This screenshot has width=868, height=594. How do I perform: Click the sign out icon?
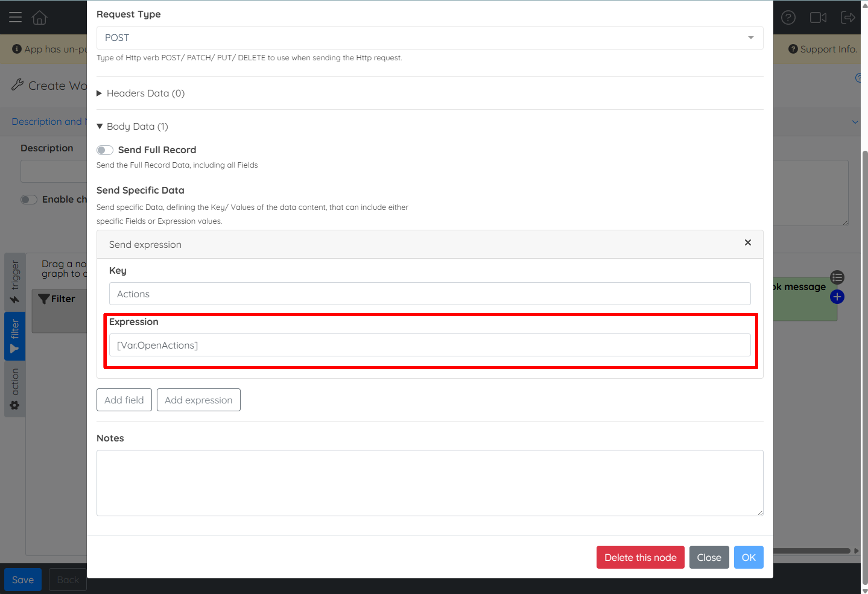[x=847, y=18]
